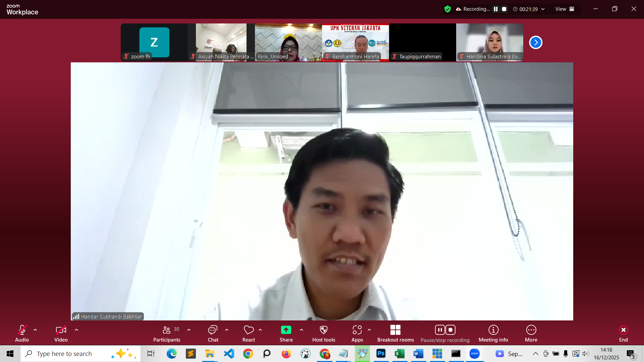644x362 pixels.
Task: Turn on the camera with Video button
Action: click(61, 334)
